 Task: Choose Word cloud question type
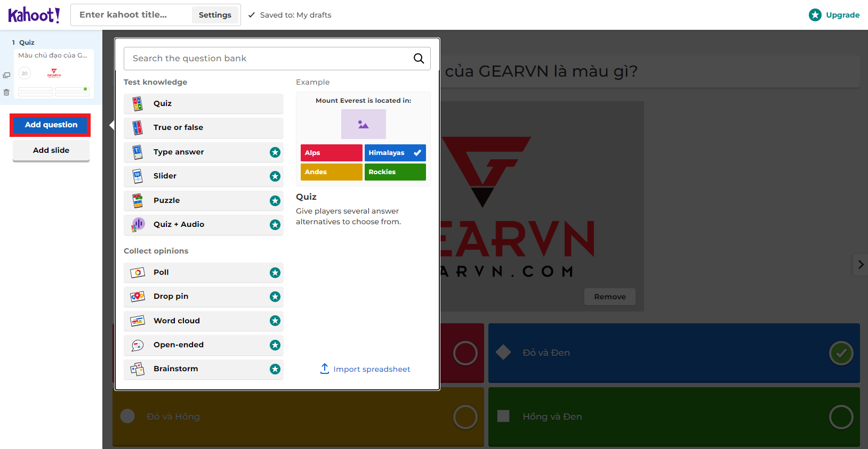click(x=204, y=321)
